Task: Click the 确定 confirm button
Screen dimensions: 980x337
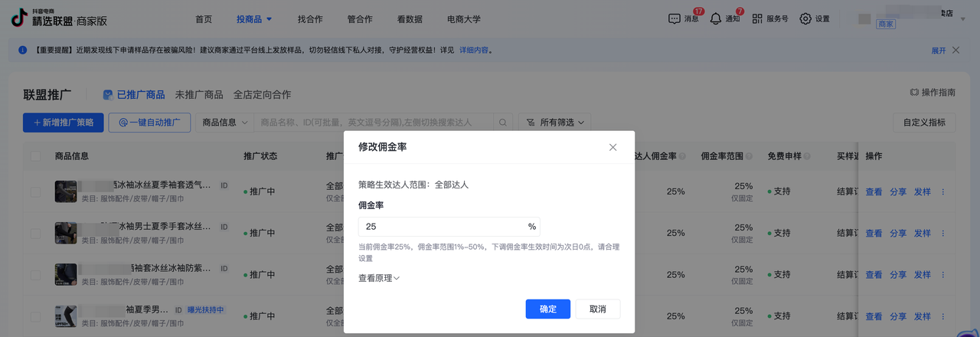Action: [548, 309]
